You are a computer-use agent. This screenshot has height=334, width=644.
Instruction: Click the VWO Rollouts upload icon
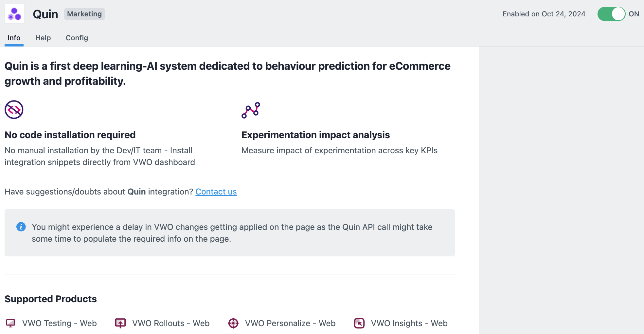coord(120,323)
